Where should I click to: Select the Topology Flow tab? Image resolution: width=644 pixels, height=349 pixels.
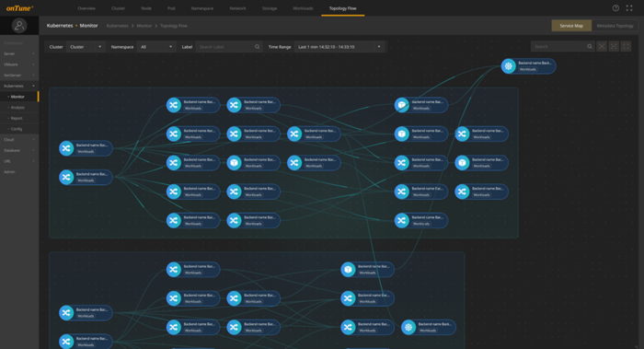(x=342, y=8)
